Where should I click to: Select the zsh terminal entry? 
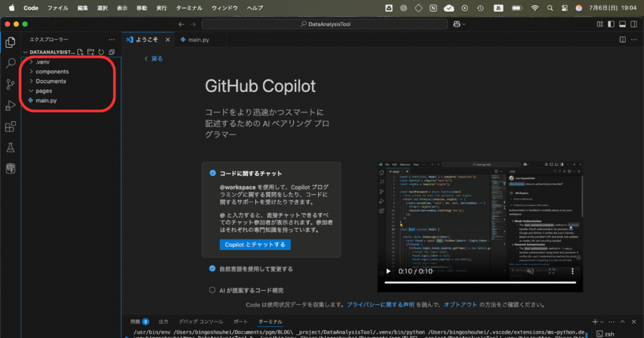606,334
